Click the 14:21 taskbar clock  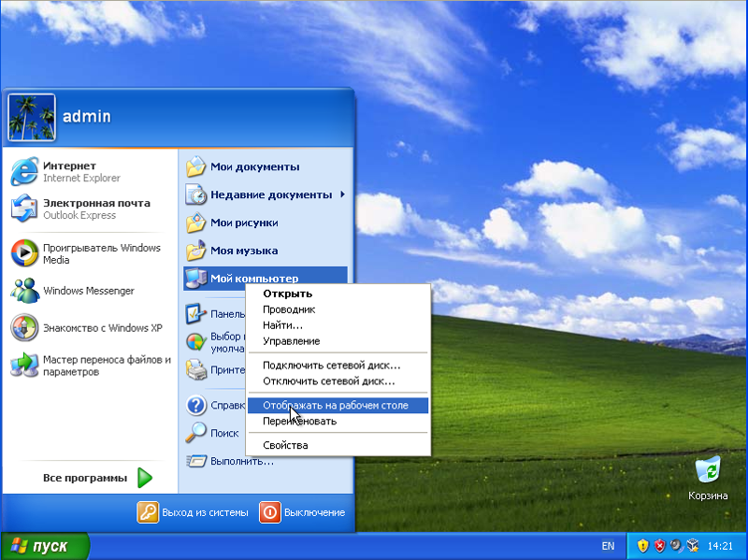720,546
